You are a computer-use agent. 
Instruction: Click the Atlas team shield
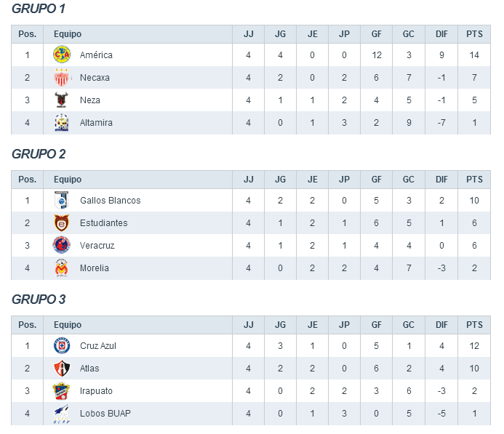62,369
